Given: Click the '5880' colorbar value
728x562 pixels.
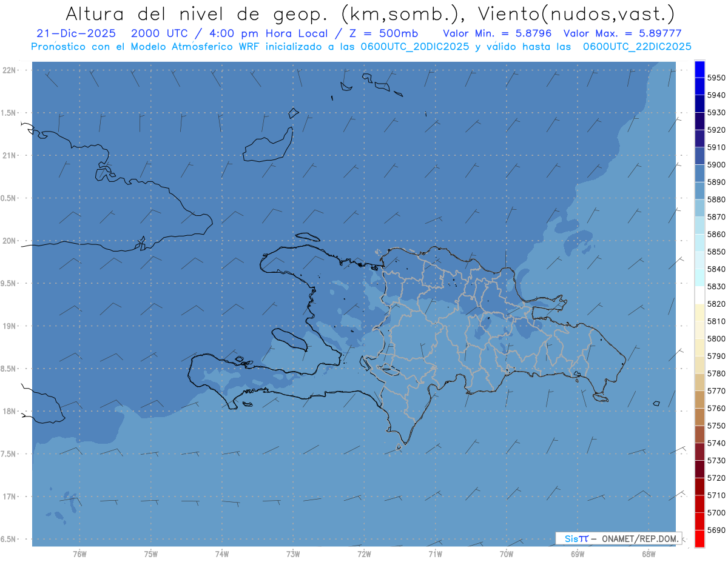Looking at the screenshot, I should coord(716,199).
